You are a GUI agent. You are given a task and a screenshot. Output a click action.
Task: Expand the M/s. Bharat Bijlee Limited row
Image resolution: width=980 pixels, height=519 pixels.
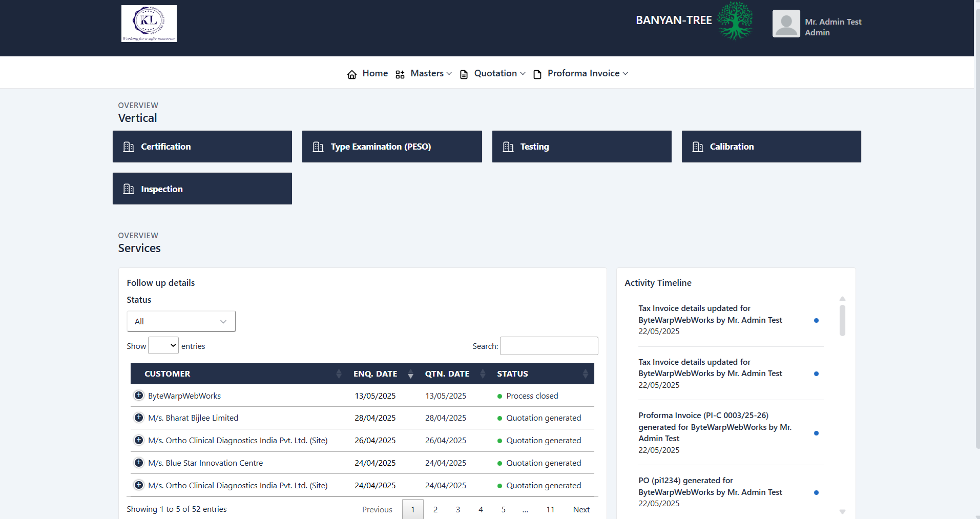(x=139, y=418)
